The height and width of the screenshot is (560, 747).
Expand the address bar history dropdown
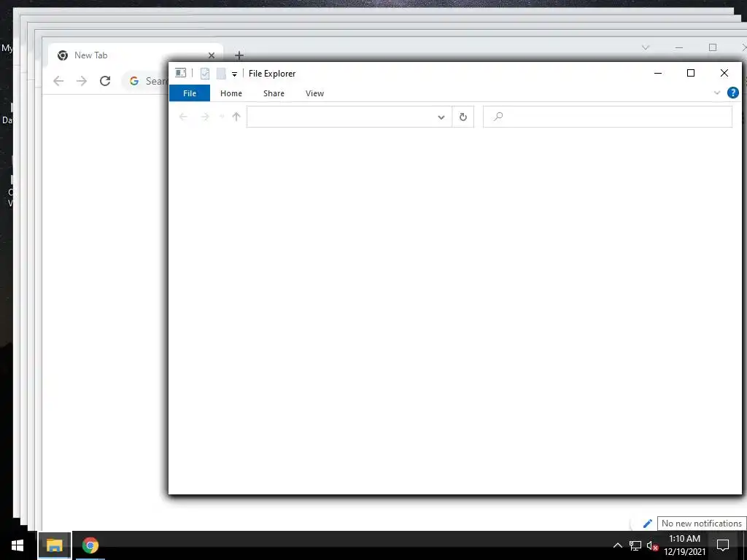click(x=441, y=117)
